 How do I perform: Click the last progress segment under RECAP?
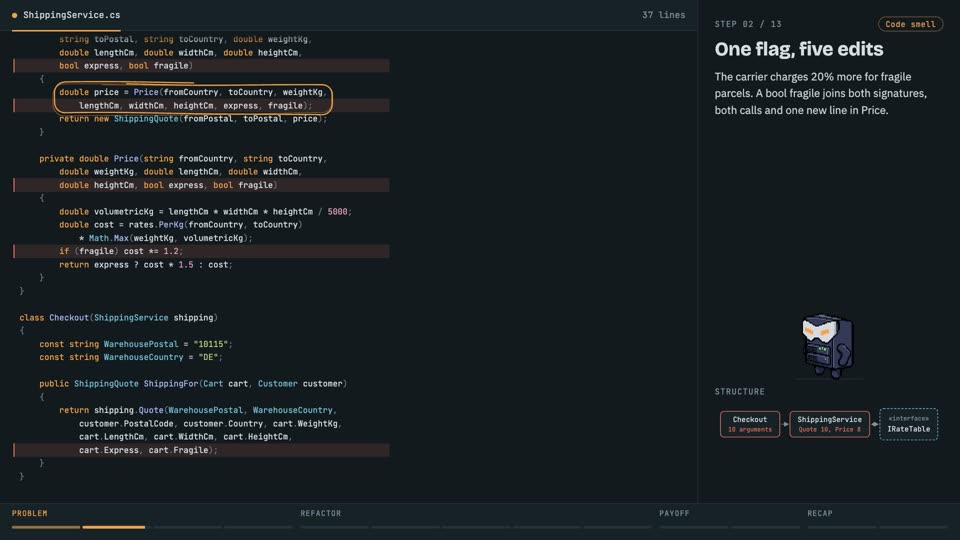click(913, 527)
